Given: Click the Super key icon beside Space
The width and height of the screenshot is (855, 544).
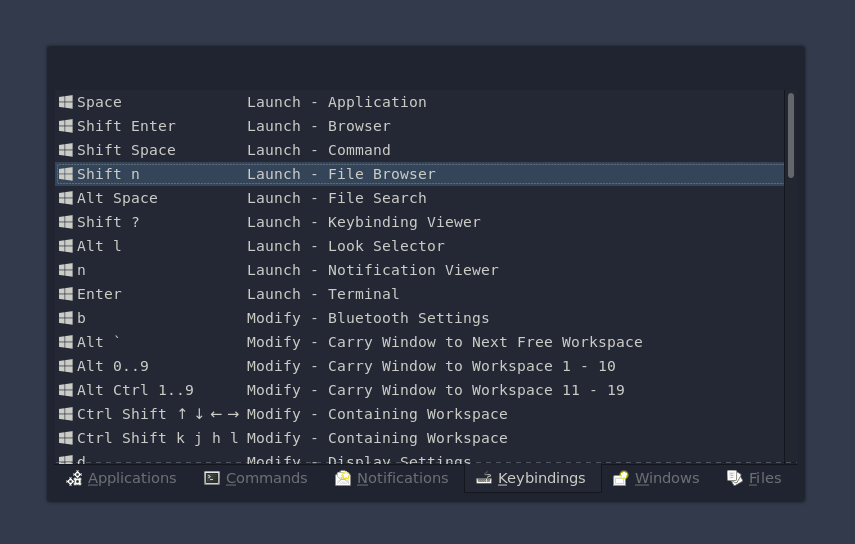Looking at the screenshot, I should pyautogui.click(x=66, y=102).
